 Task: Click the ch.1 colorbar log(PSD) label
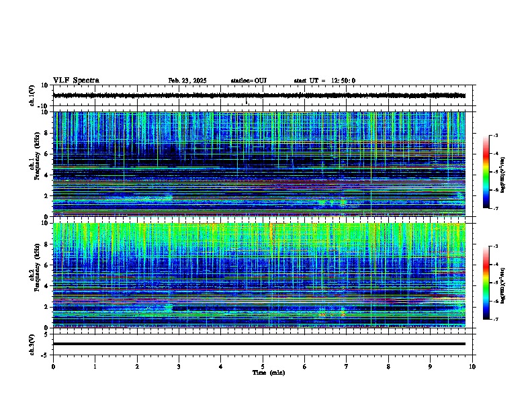pos(503,175)
